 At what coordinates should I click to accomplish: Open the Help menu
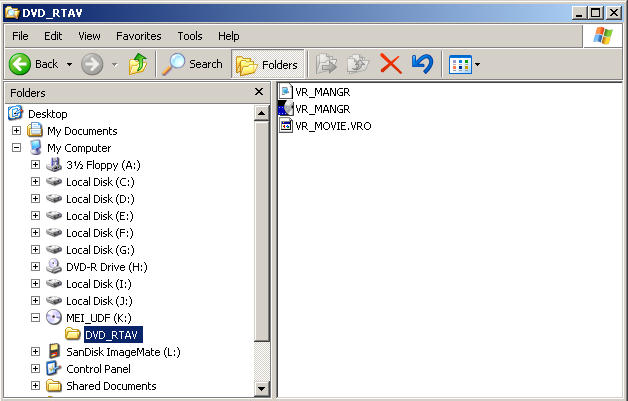(x=229, y=36)
